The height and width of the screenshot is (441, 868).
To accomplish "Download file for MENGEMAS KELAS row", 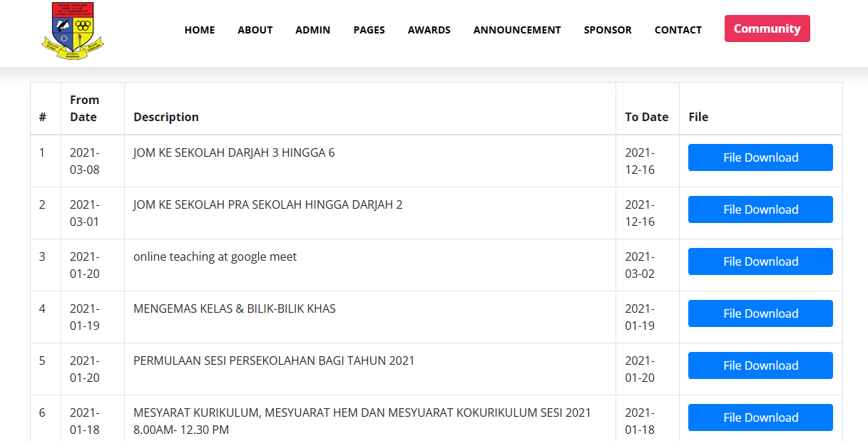I will tap(760, 313).
